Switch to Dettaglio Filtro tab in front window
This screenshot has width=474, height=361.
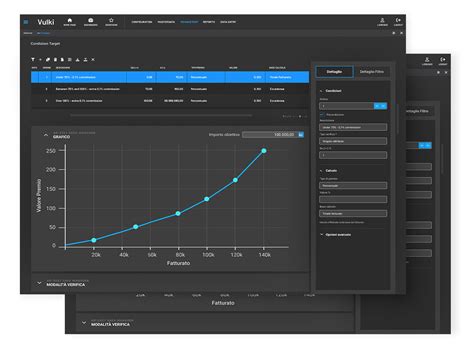371,72
